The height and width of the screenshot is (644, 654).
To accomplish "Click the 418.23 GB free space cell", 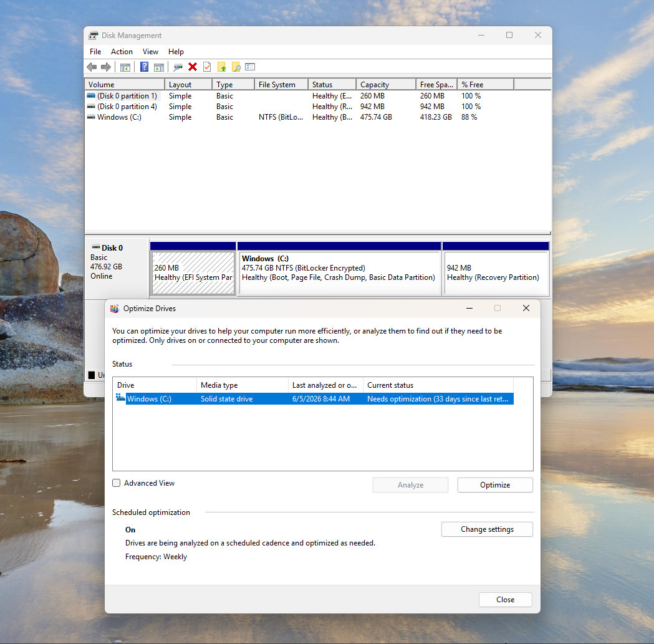I will click(x=436, y=117).
